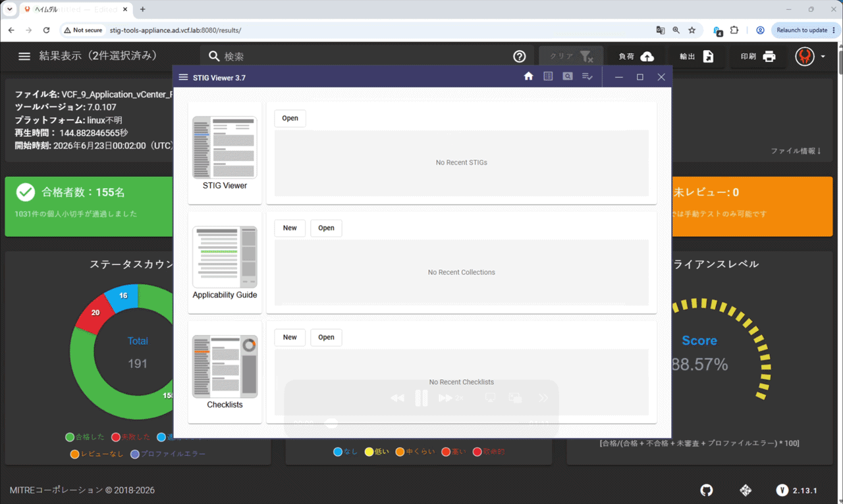Click the Not secure site info chip

point(84,30)
